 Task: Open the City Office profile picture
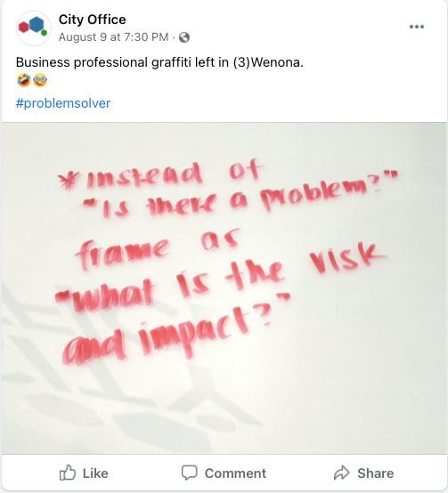click(34, 28)
